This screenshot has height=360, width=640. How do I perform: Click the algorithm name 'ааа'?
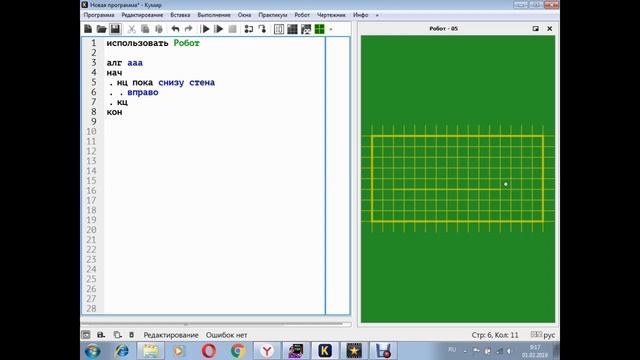(x=135, y=63)
